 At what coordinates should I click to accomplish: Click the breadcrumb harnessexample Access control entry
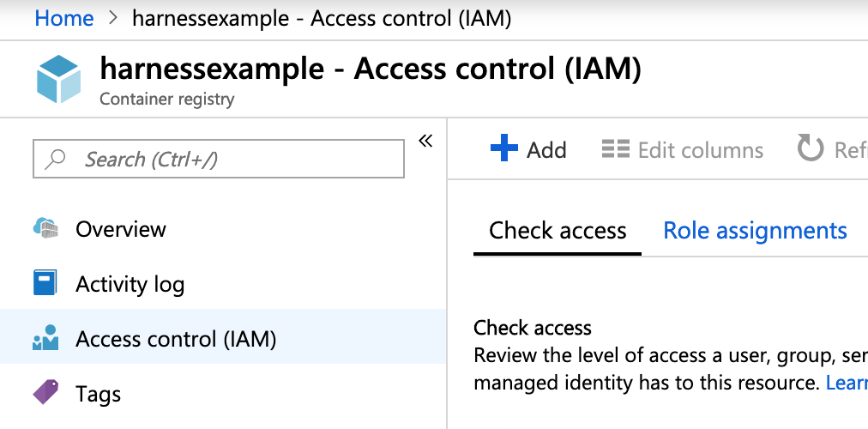(x=322, y=18)
